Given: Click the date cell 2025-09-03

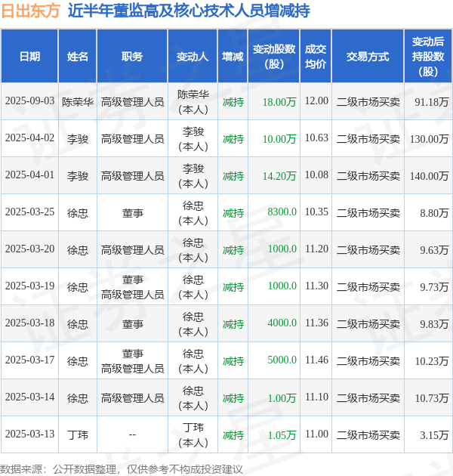Looking at the screenshot, I should tap(29, 101).
